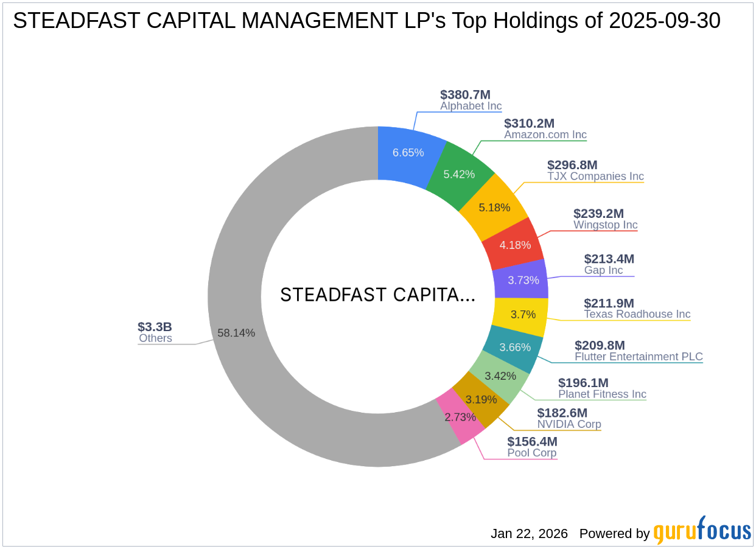Select the chart title text
The image size is (756, 549).
tap(365, 20)
